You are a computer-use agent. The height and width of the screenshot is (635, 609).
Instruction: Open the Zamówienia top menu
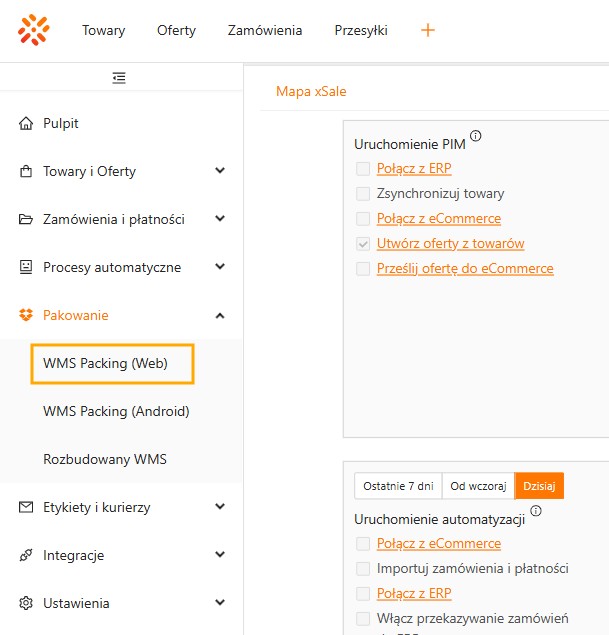tap(265, 30)
